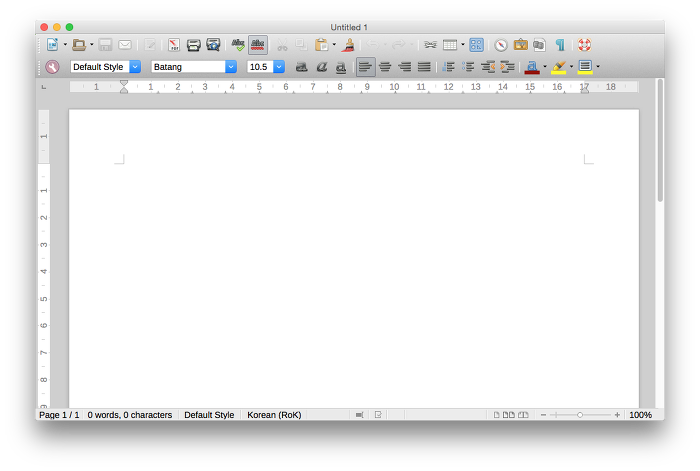Apply the dark red font color

click(x=532, y=67)
